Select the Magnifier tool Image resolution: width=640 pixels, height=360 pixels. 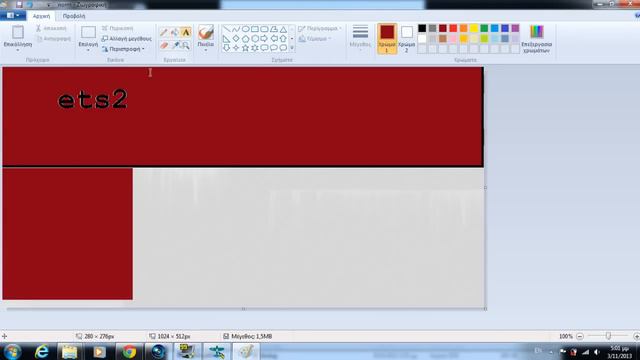186,45
